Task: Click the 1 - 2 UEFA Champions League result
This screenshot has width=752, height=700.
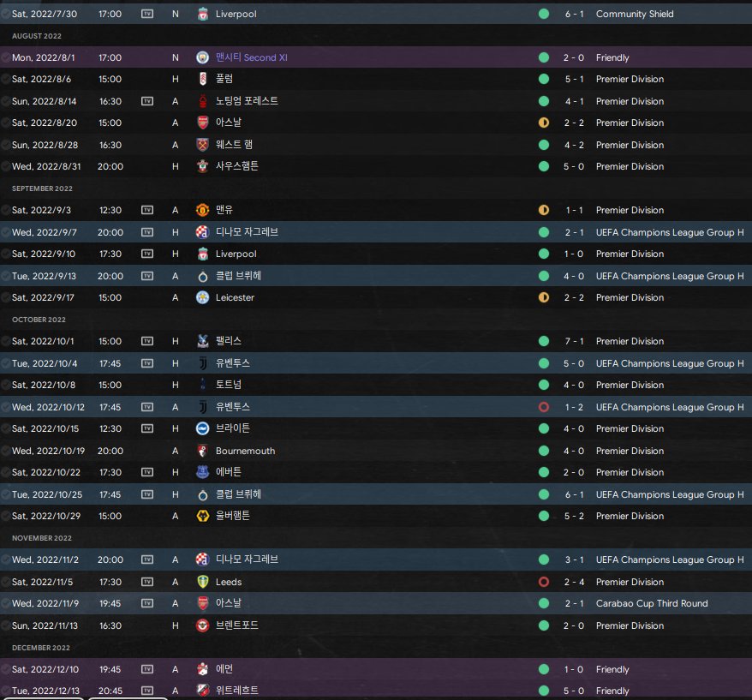Action: click(x=575, y=407)
